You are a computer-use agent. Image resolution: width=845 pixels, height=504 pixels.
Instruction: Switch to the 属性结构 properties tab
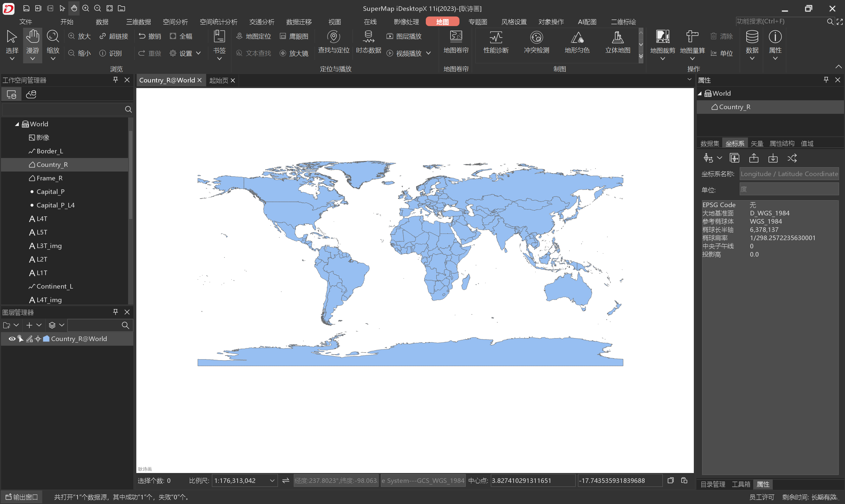tap(782, 143)
